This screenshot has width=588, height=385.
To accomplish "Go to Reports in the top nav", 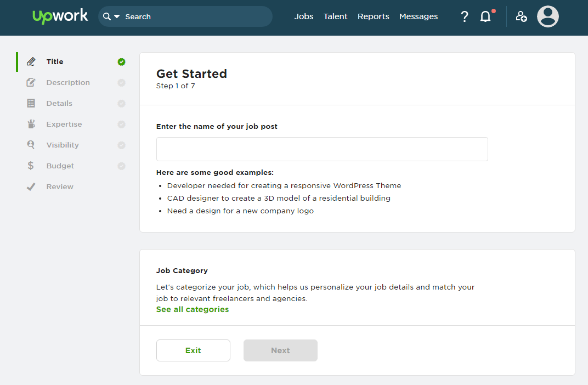I will tap(373, 16).
